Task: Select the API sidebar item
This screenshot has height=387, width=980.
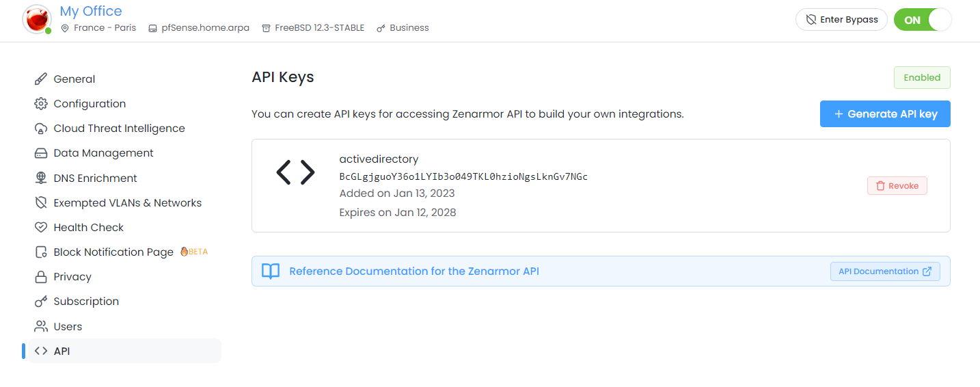Action: [124, 351]
